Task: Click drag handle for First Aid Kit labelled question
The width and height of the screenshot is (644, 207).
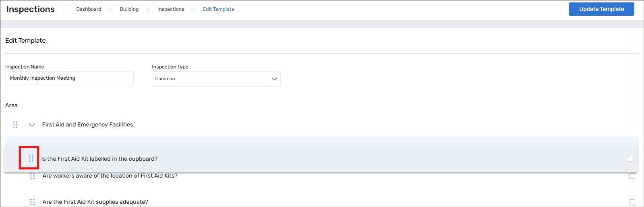Action: pyautogui.click(x=31, y=159)
